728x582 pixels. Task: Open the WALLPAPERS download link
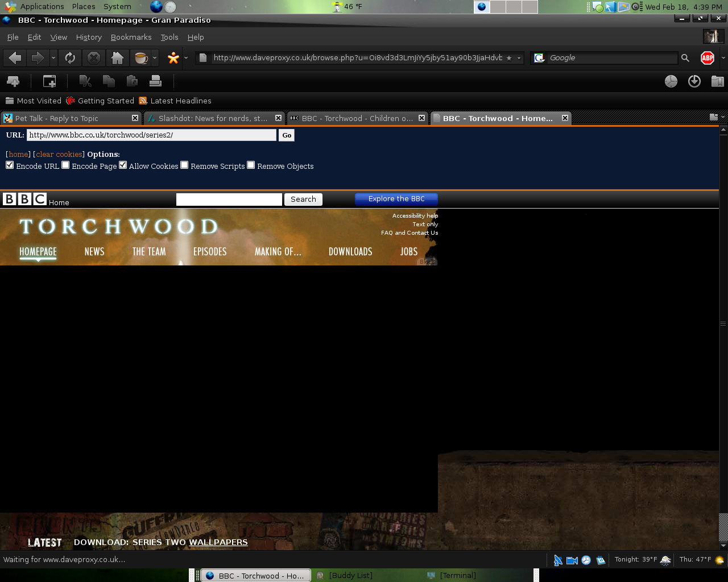point(218,542)
